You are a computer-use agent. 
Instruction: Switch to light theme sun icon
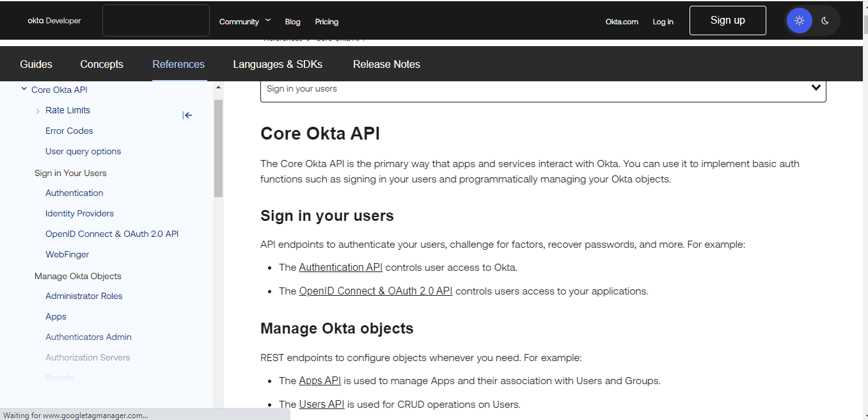[799, 20]
